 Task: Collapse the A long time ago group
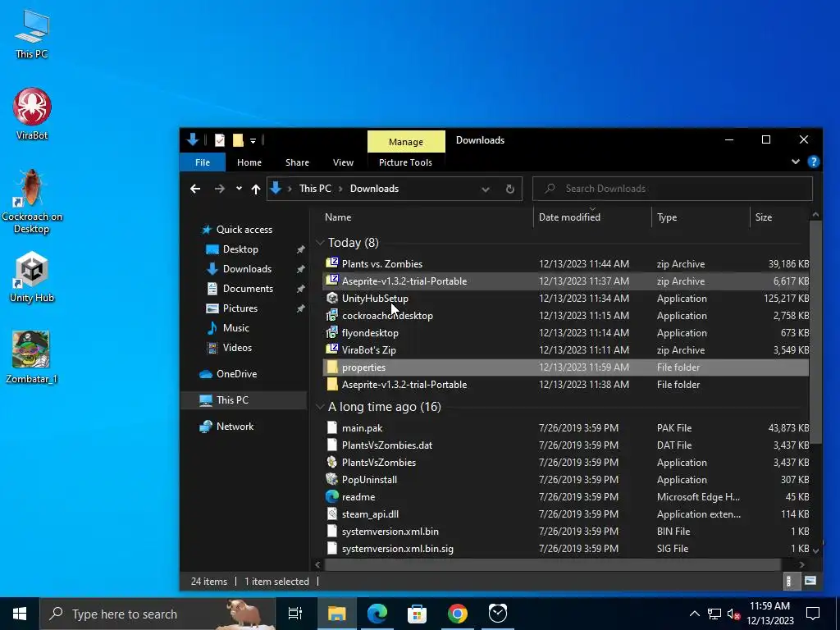point(320,407)
